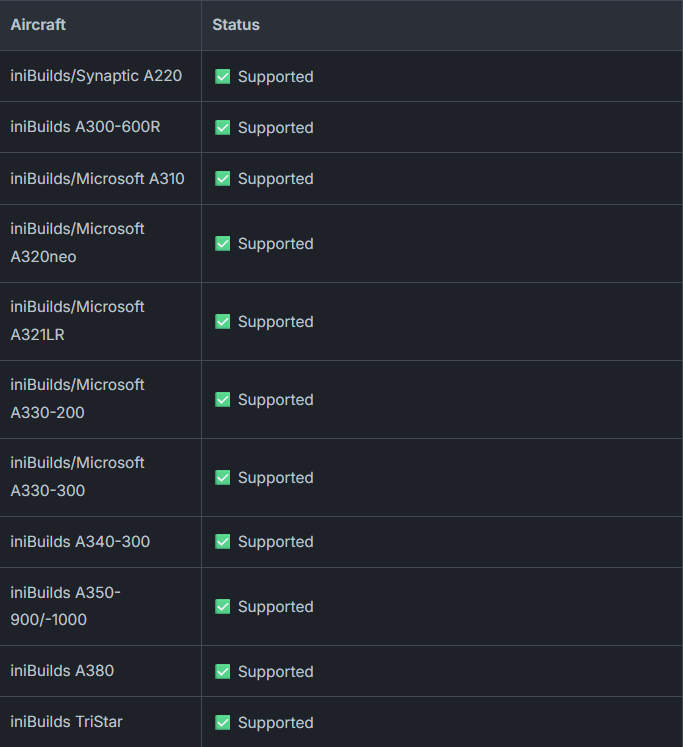Click the green checkmark for iniBuilds A340-300
This screenshot has width=683, height=747.
[x=222, y=542]
